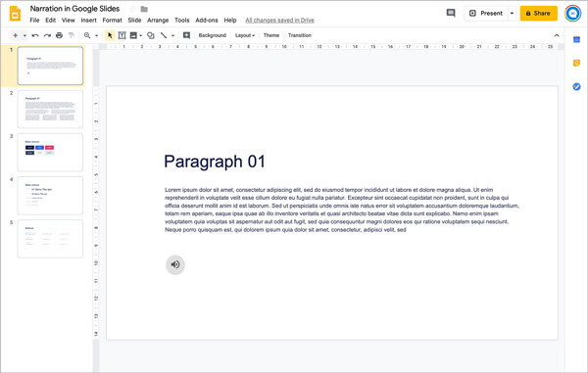Expand the Zoom dropdown arrow

[x=96, y=35]
